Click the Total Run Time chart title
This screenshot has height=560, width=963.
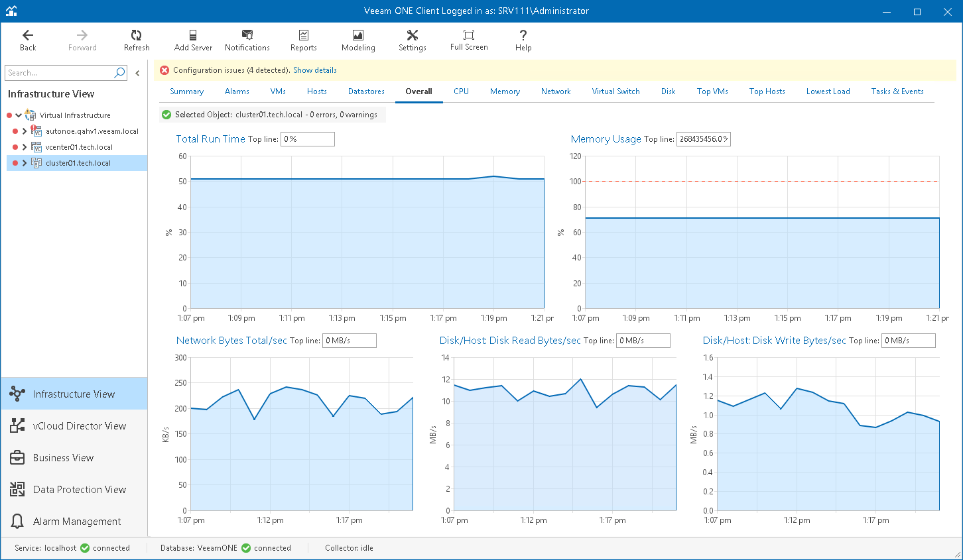[210, 139]
